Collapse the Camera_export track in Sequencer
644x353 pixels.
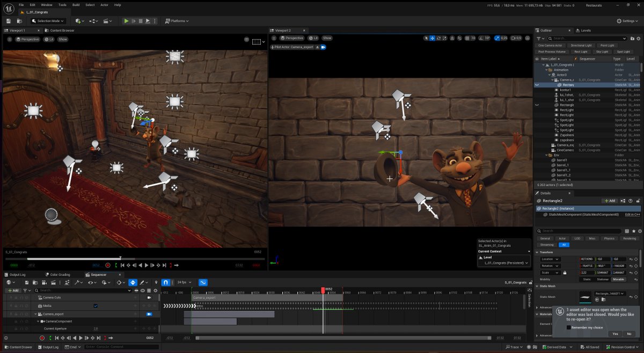pos(36,314)
